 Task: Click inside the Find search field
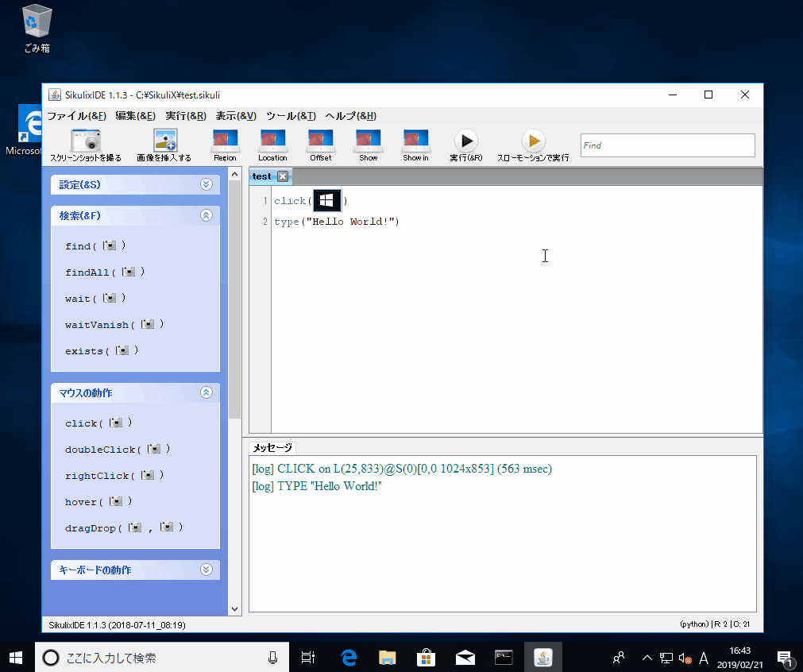pyautogui.click(x=667, y=145)
